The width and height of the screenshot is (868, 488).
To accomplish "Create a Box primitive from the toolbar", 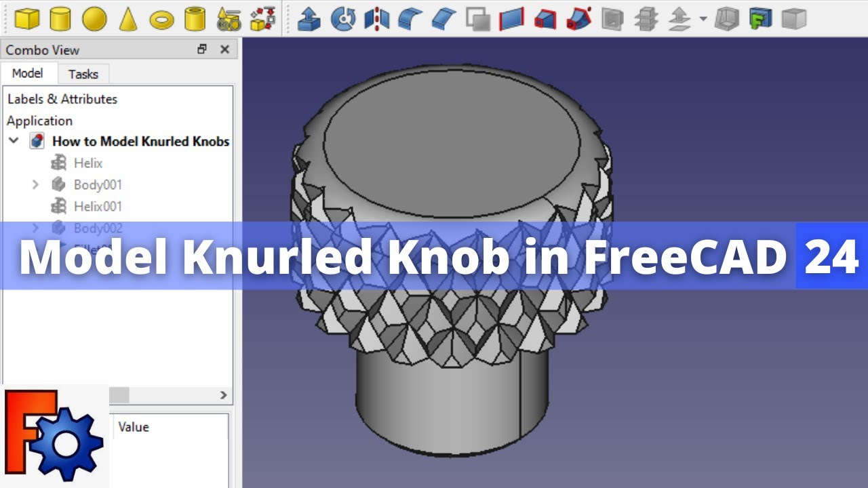I will pyautogui.click(x=26, y=18).
